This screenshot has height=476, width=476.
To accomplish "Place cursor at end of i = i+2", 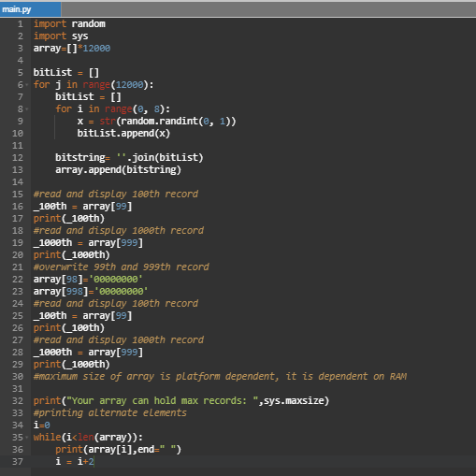I will pos(94,462).
